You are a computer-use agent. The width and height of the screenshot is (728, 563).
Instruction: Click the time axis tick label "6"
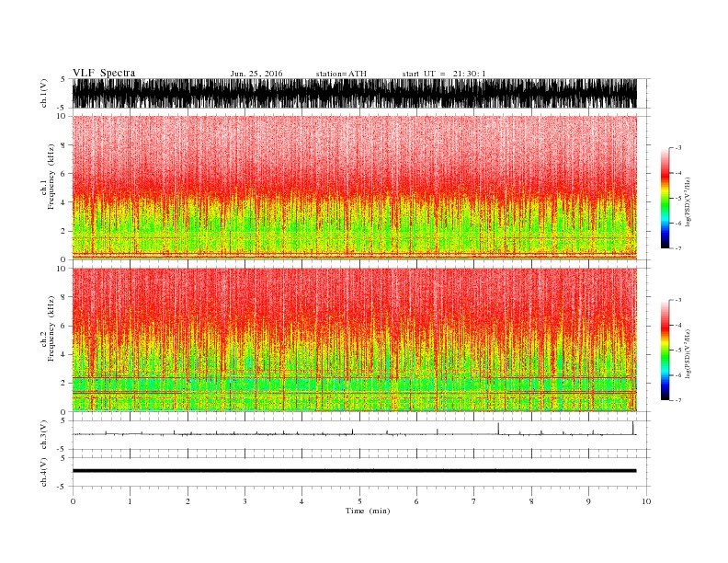click(x=416, y=501)
